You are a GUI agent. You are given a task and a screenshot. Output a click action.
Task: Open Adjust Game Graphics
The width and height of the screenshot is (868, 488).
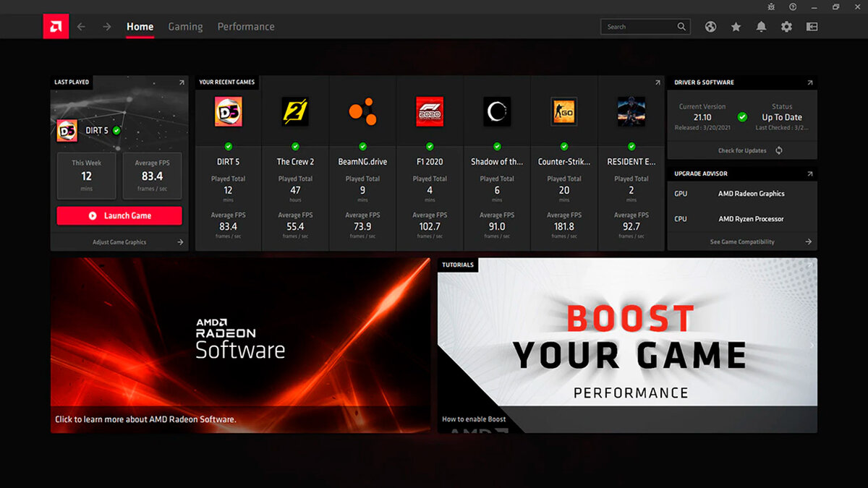[x=119, y=242]
